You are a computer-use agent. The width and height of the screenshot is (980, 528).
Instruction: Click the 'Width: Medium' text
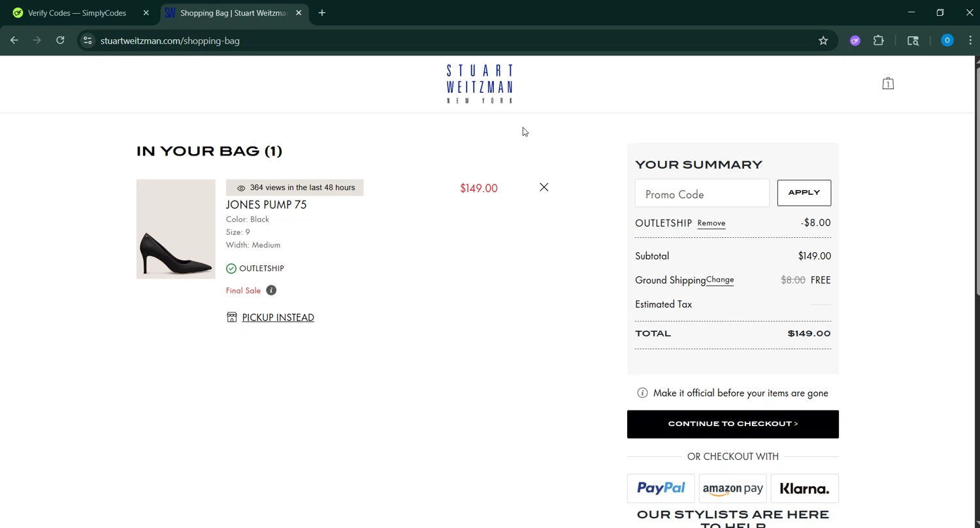(x=253, y=245)
